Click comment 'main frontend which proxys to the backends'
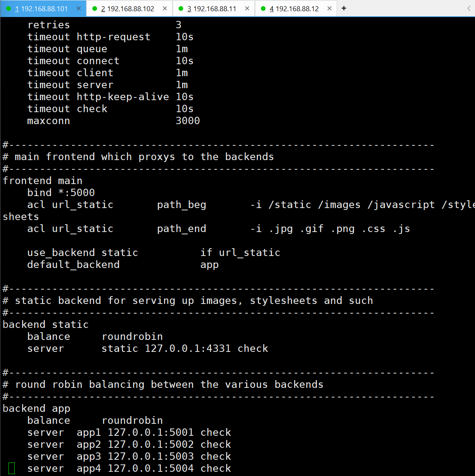Viewport: 475px width, 476px height. 144,157
